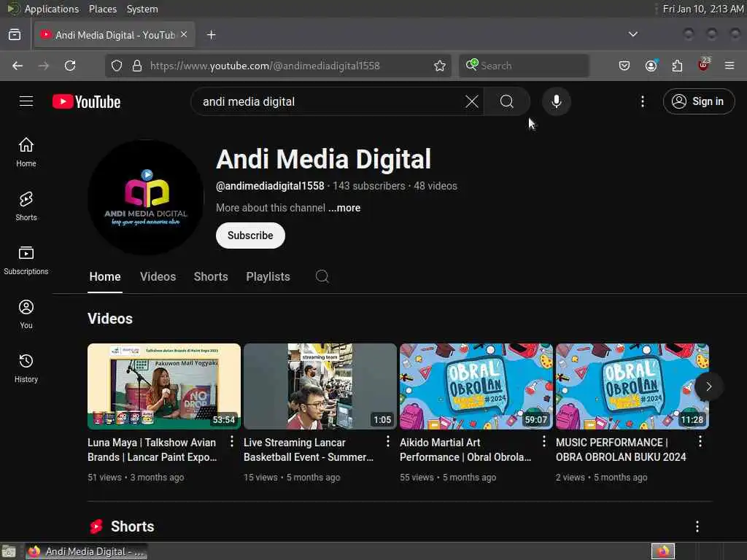Close the Andi Media Digital tab

(x=184, y=35)
